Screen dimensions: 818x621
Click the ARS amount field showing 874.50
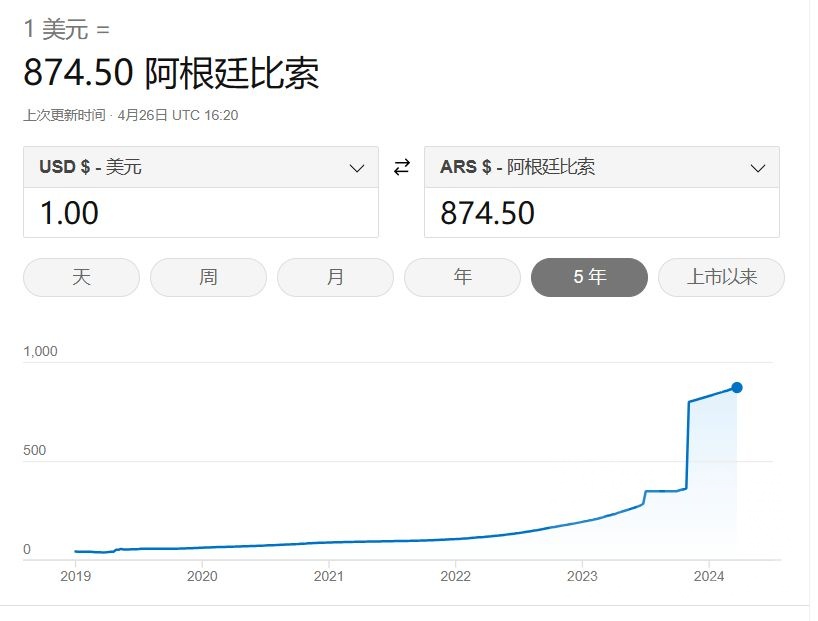(602, 213)
